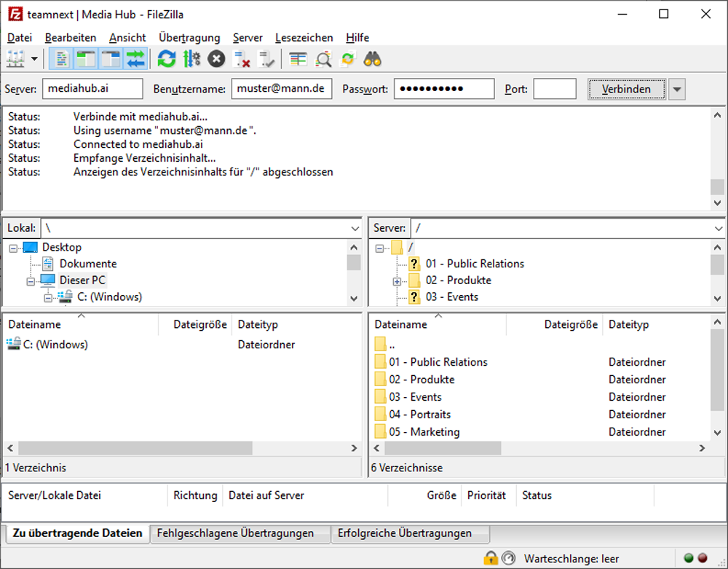The width and height of the screenshot is (728, 569).
Task: Click into the Port input field
Action: 554,88
